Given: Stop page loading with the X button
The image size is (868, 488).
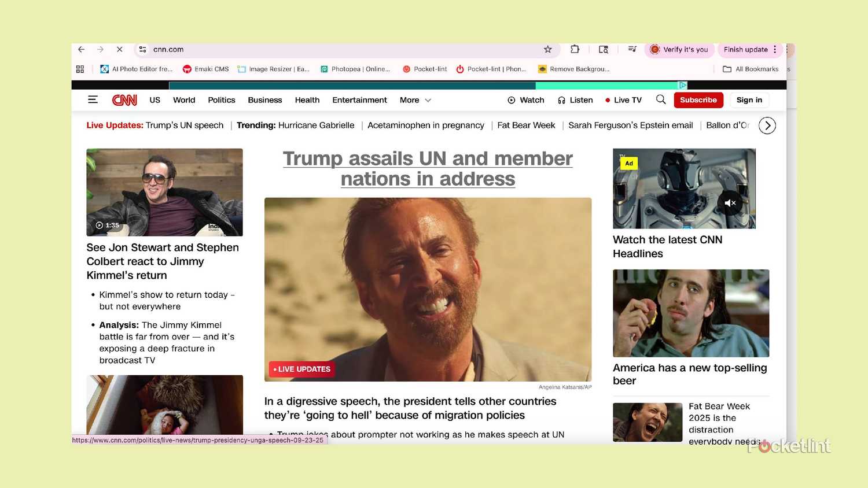Looking at the screenshot, I should 119,50.
